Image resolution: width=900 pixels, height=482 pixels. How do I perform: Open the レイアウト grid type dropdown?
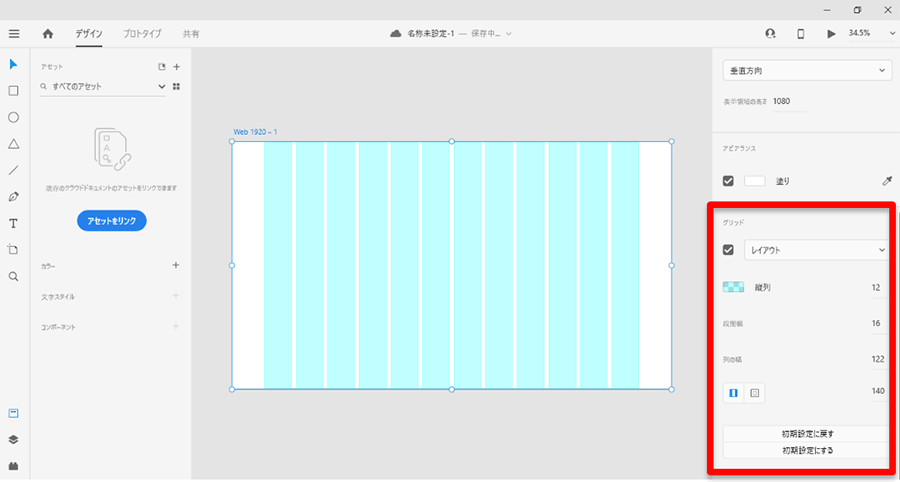point(816,250)
